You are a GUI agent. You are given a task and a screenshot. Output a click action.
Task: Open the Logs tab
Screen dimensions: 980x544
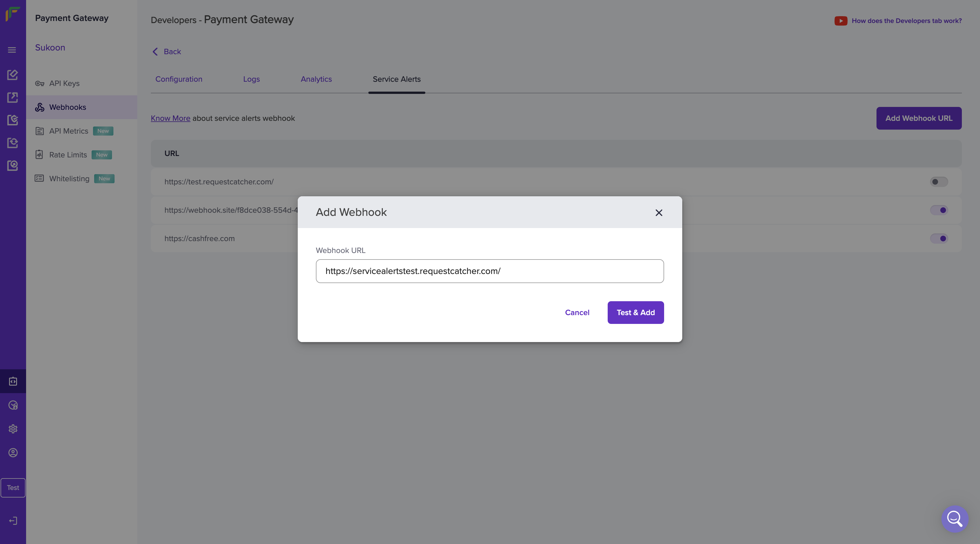[x=251, y=79]
